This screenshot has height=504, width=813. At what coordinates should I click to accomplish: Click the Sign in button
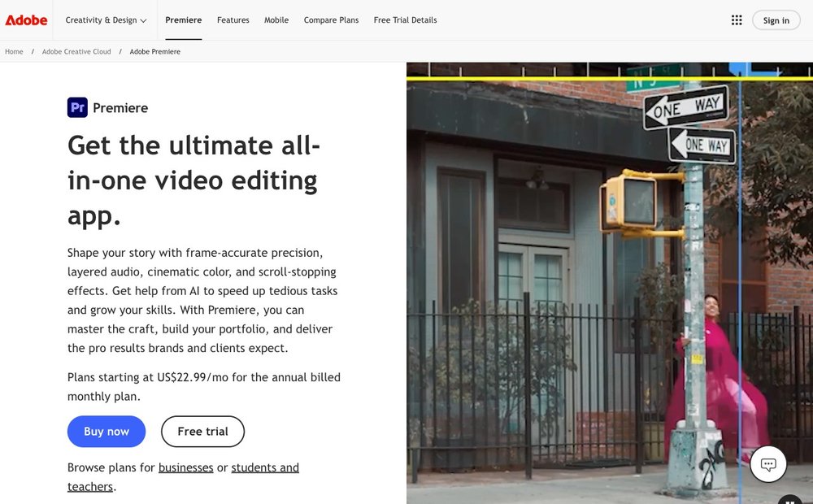pos(776,20)
